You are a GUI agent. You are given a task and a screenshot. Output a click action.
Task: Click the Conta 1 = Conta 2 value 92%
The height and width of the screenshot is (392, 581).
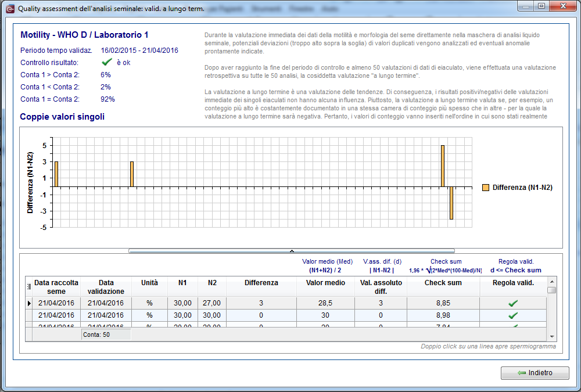(108, 99)
